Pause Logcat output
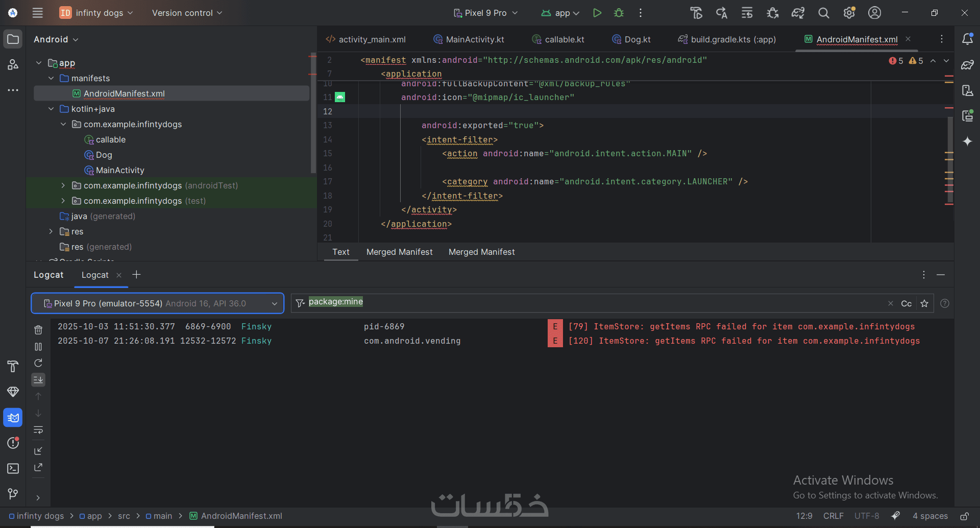Screen dimensions: 980x528 38,347
